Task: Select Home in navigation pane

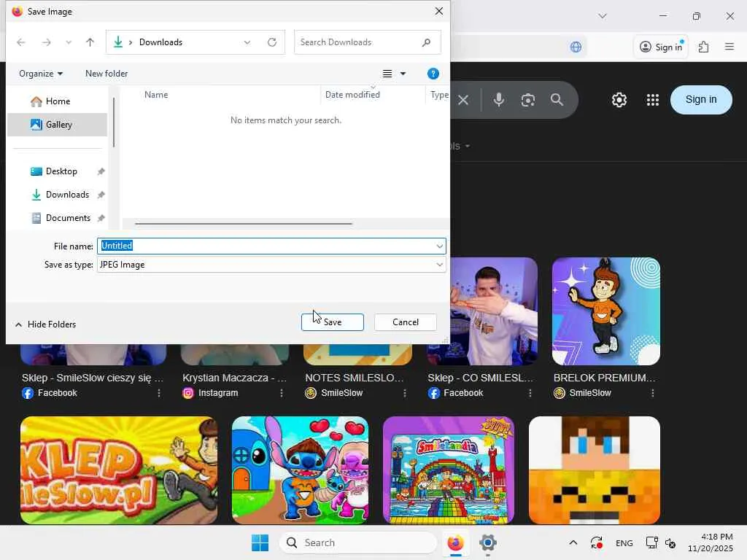Action: tap(57, 101)
